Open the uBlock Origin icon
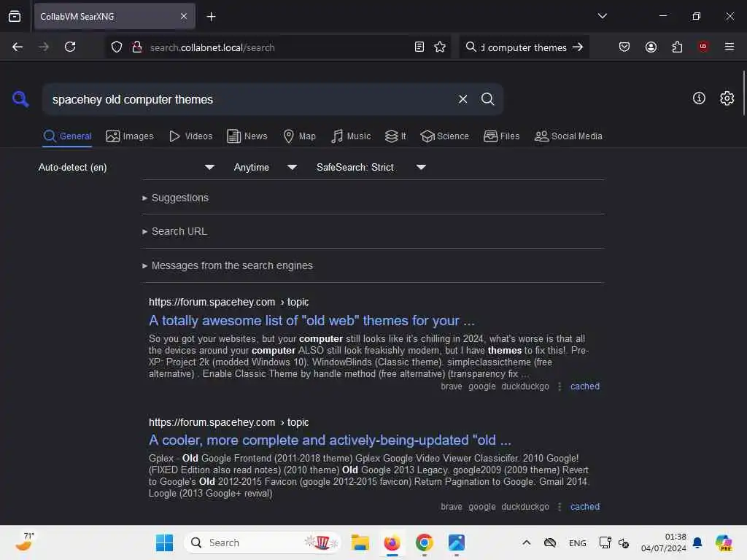Image resolution: width=747 pixels, height=560 pixels. [x=703, y=46]
